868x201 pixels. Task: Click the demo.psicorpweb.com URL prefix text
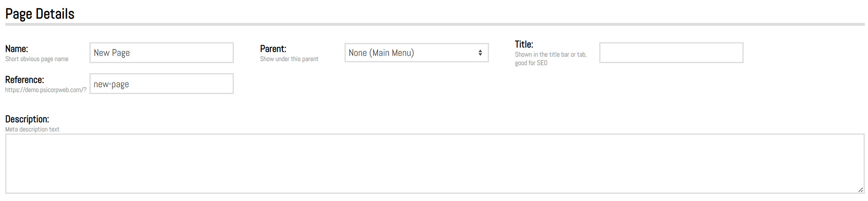tap(46, 90)
